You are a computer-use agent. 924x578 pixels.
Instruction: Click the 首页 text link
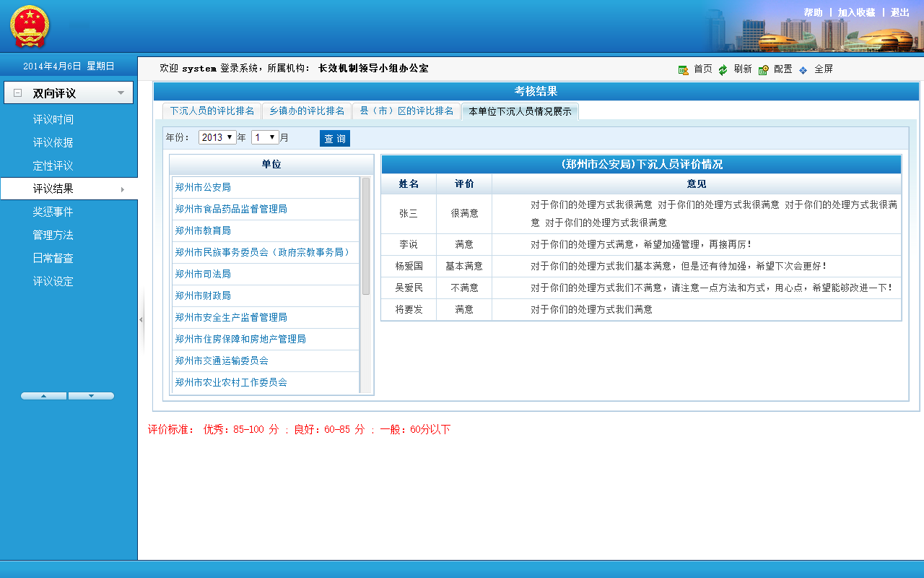click(703, 69)
